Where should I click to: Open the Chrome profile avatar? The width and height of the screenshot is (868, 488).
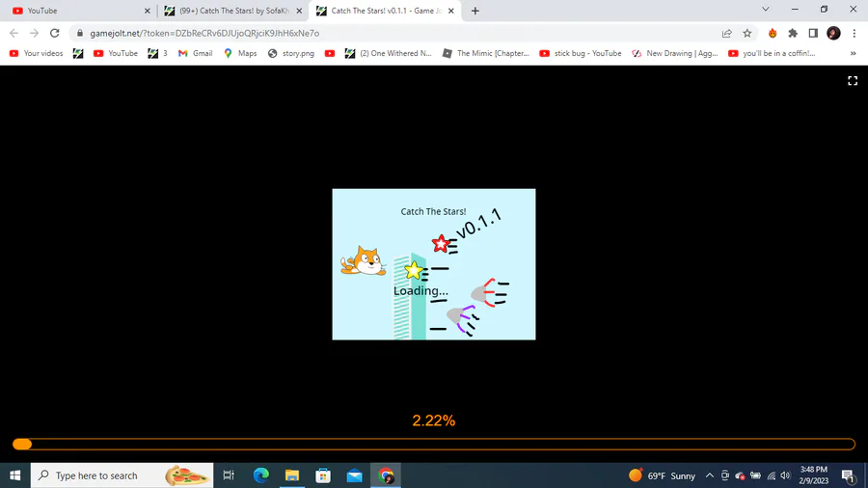(x=833, y=33)
